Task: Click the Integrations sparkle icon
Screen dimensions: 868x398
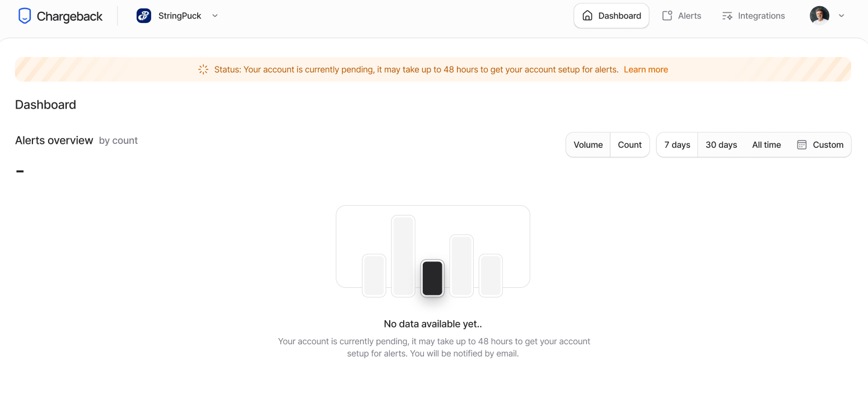Action: (727, 16)
